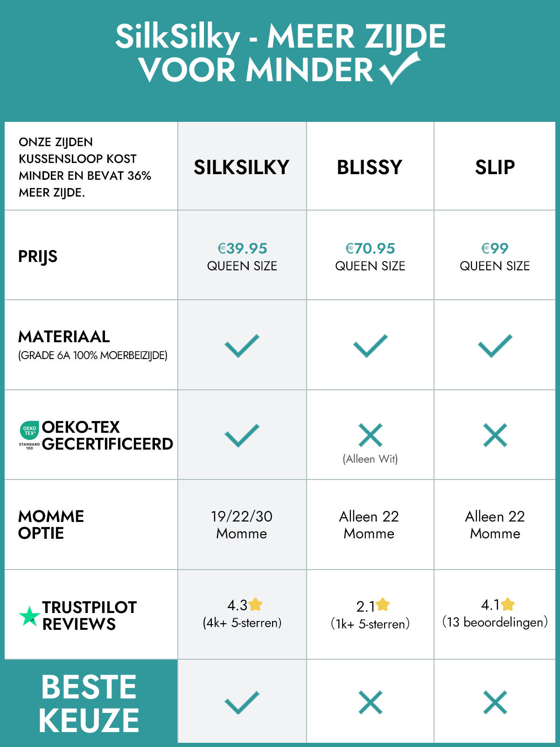Click the yellow star beside SilkSilky's 4.3 rating

[256, 605]
